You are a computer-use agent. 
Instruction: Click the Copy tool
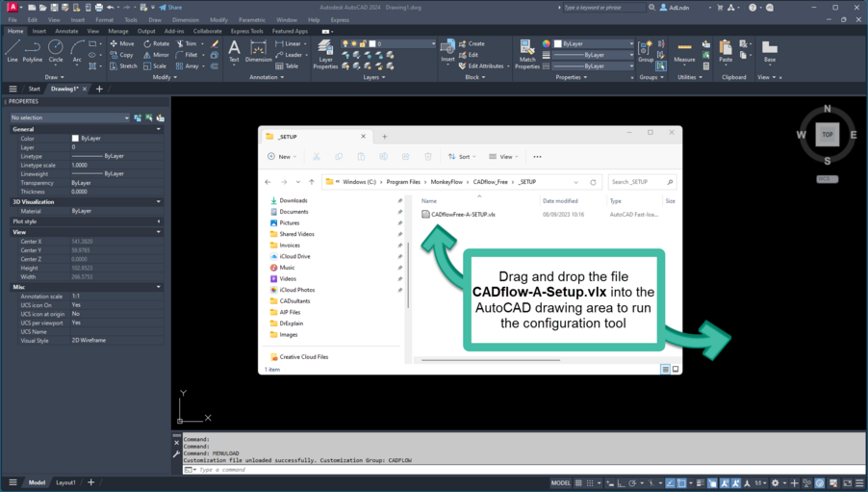[122, 55]
